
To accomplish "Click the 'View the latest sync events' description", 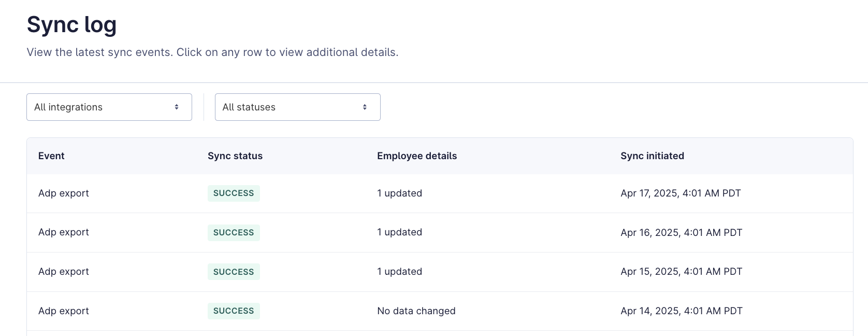I will coord(212,52).
